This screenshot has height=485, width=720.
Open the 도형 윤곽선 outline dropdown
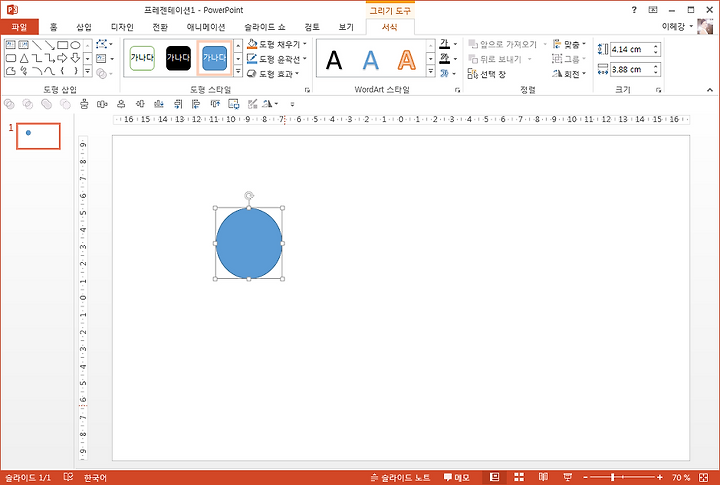277,59
